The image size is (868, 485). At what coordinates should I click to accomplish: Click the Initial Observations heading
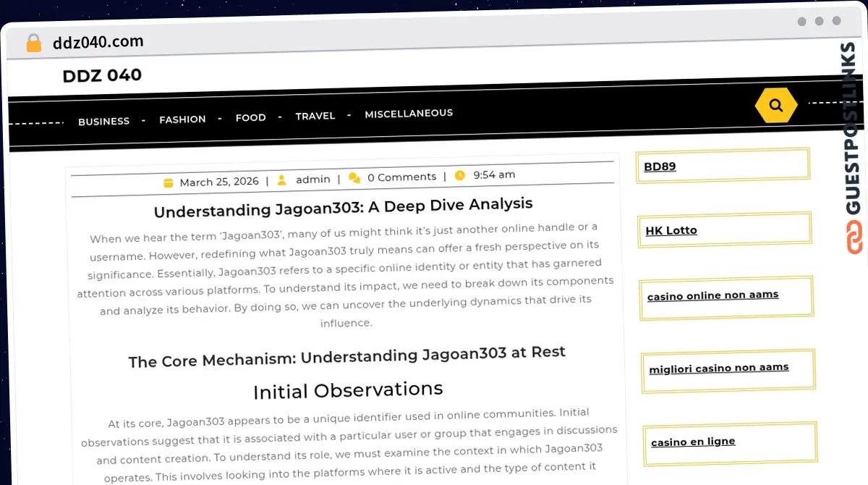coord(348,390)
